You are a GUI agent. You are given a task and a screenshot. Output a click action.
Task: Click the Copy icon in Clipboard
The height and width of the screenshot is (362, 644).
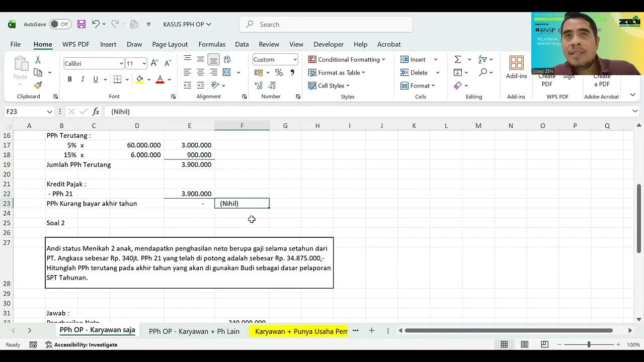tap(38, 73)
